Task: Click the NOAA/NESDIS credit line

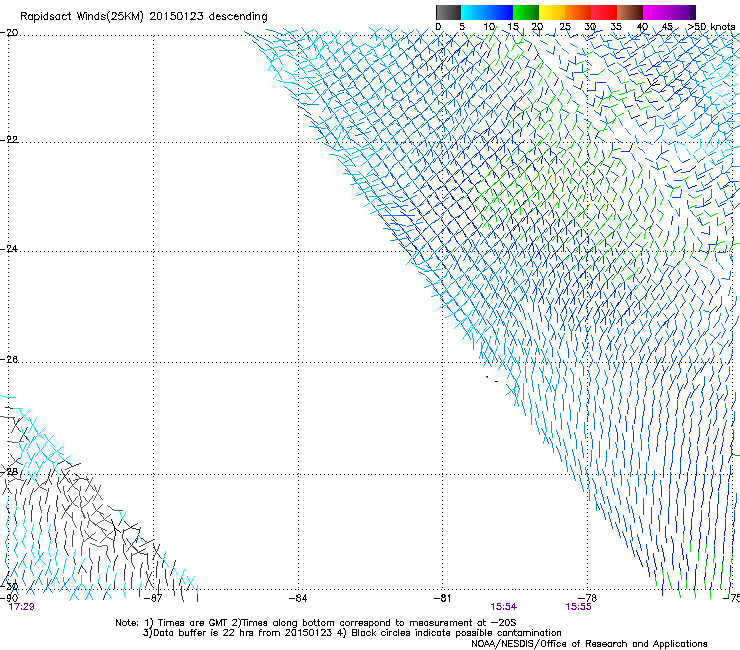Action: [x=589, y=643]
